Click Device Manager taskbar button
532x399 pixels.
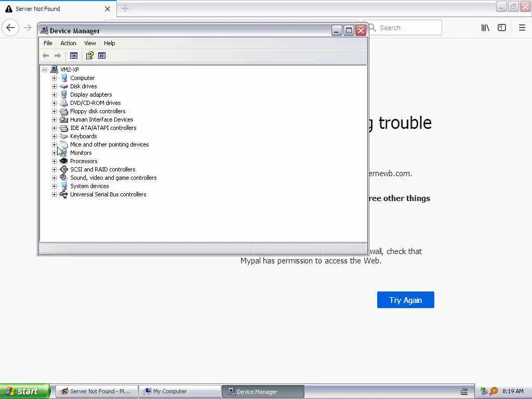(263, 391)
